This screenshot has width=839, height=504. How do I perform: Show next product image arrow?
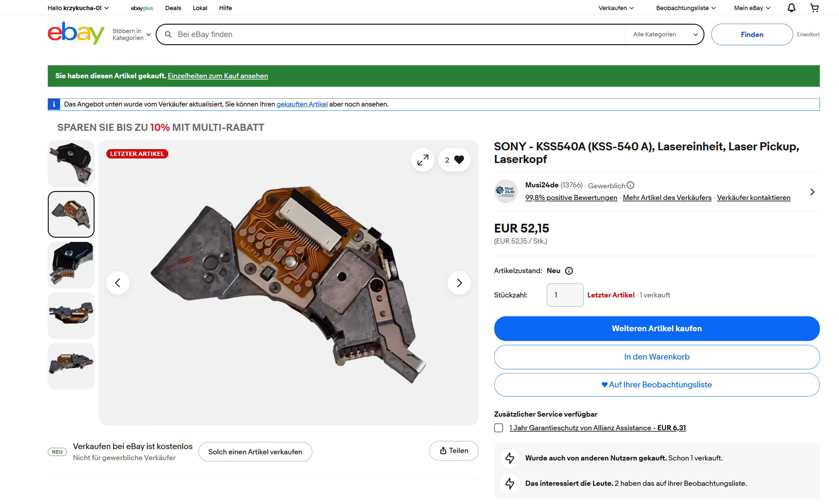[459, 283]
